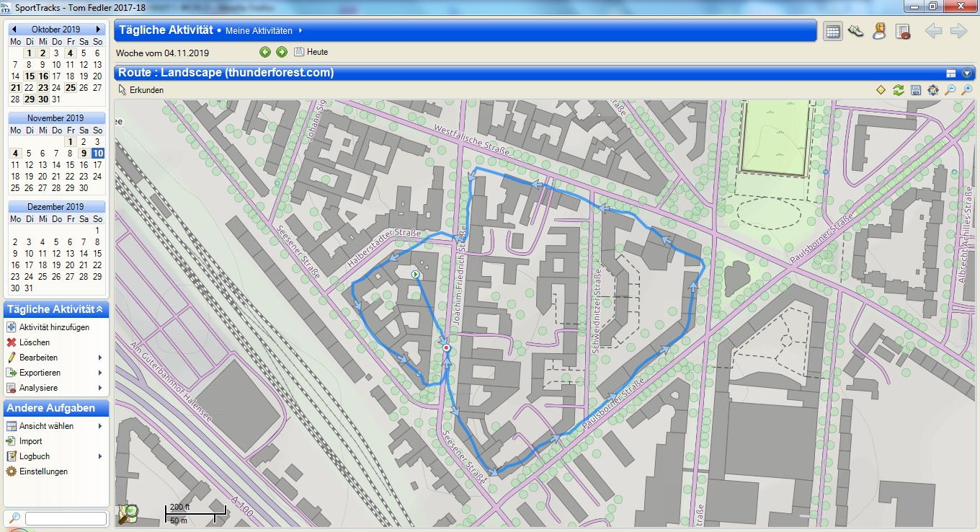980x532 pixels.
Task: Click Aktivität hinzufügen
Action: (54, 327)
